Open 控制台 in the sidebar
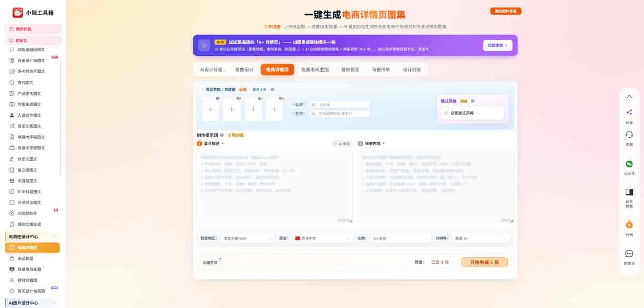The height and width of the screenshot is (308, 644). tap(33, 40)
